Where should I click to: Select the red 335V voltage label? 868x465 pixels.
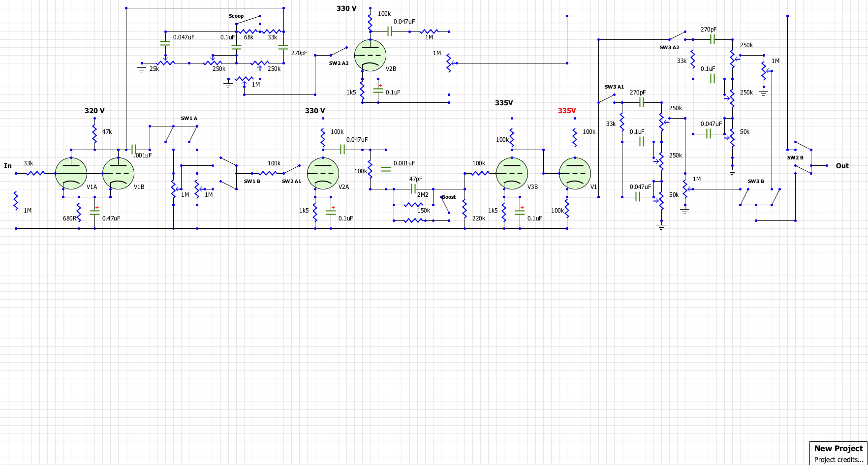point(567,111)
